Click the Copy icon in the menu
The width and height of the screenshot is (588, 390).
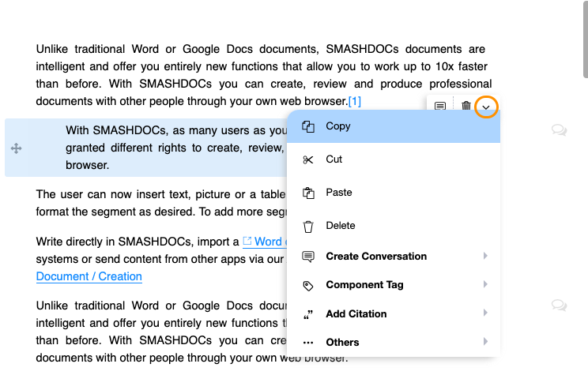tap(308, 126)
